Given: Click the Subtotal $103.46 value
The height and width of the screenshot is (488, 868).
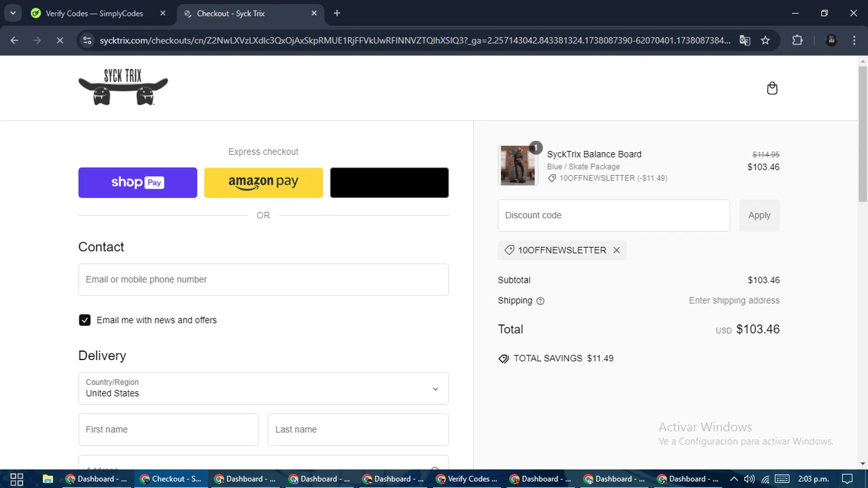Looking at the screenshot, I should pos(764,280).
